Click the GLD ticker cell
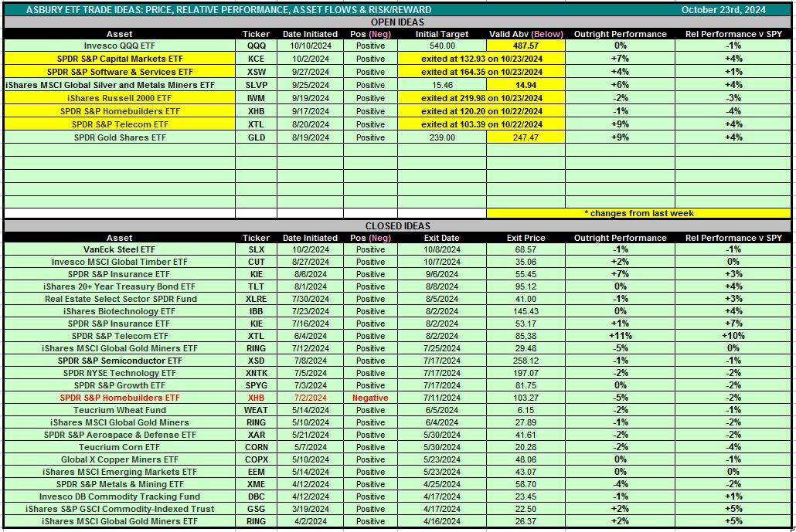 click(x=257, y=137)
